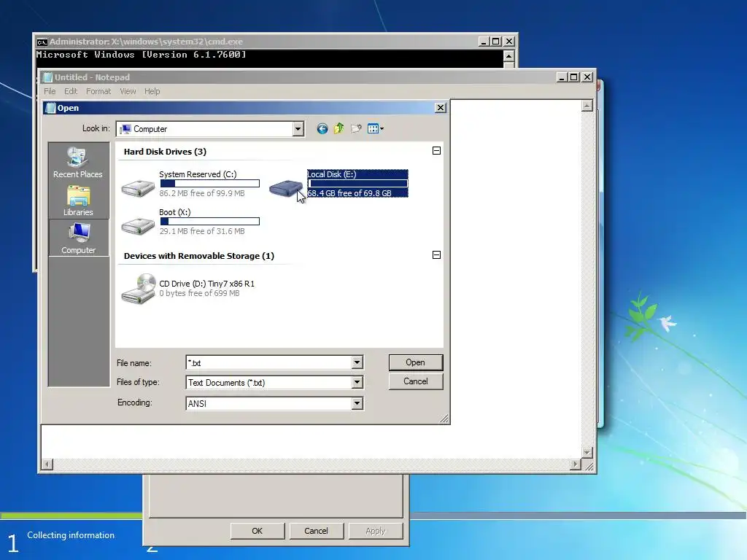Viewport: 747px width, 560px height.
Task: Click '0 bytes free of 699 MB' text
Action: coord(199,293)
